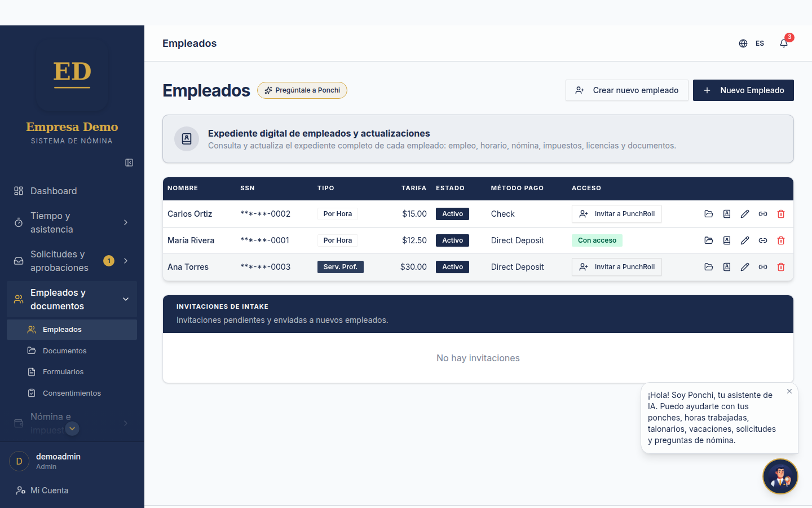812x508 pixels.
Task: Open Consentimientos sidebar item
Action: [72, 393]
